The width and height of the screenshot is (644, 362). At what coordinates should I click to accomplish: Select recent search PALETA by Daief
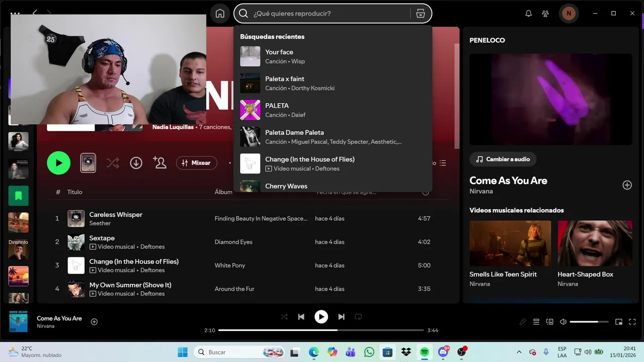(333, 110)
